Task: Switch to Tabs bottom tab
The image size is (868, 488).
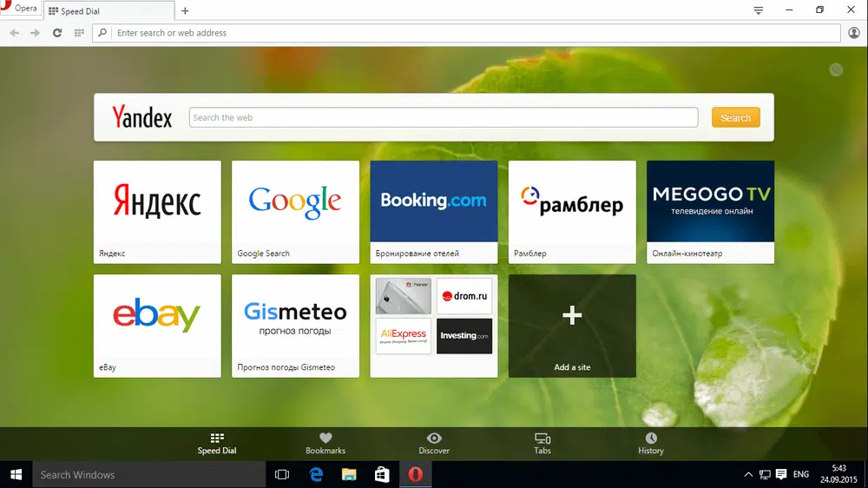Action: pyautogui.click(x=542, y=444)
